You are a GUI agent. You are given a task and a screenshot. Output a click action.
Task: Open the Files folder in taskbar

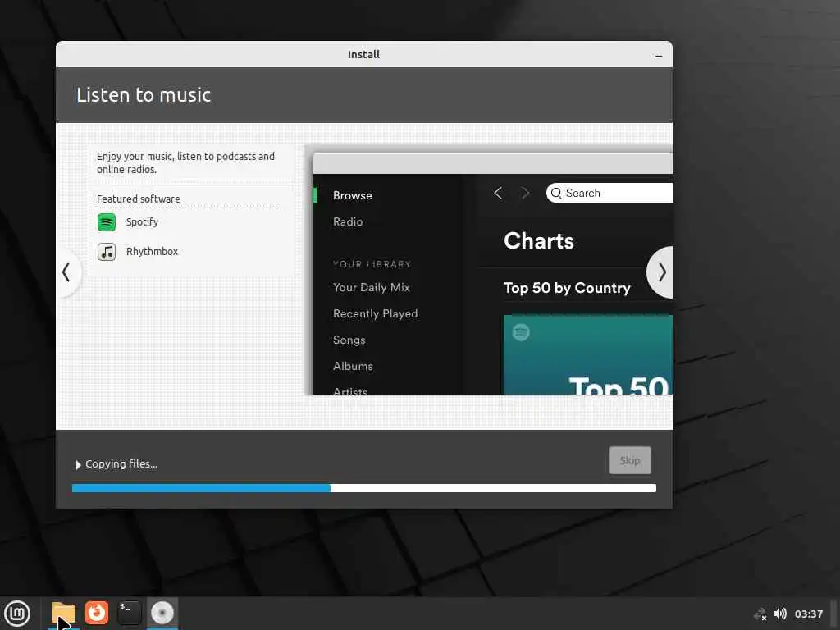[x=63, y=613]
